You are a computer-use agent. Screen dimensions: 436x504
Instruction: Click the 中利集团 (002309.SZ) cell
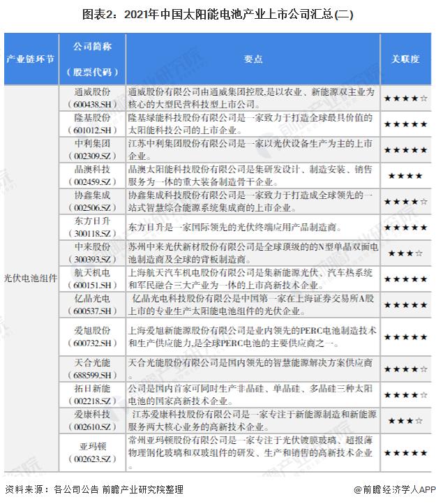(x=92, y=150)
